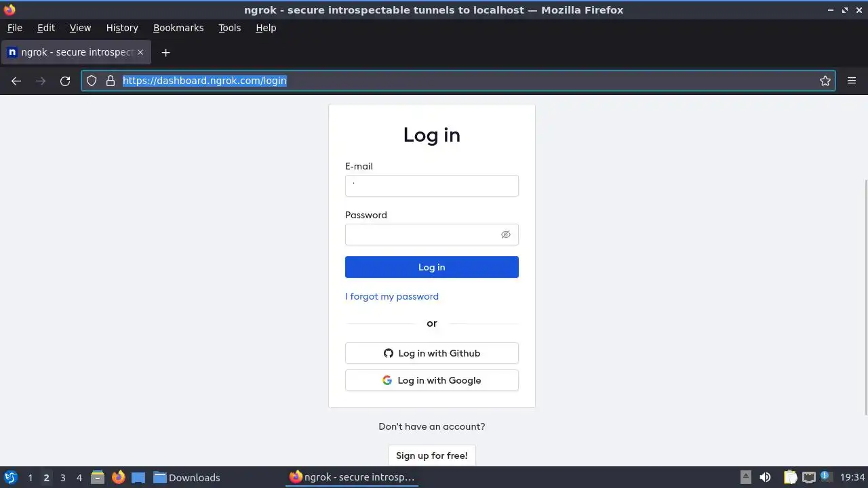The width and height of the screenshot is (868, 488).
Task: Reload the ngrok login page
Action: coord(65,81)
